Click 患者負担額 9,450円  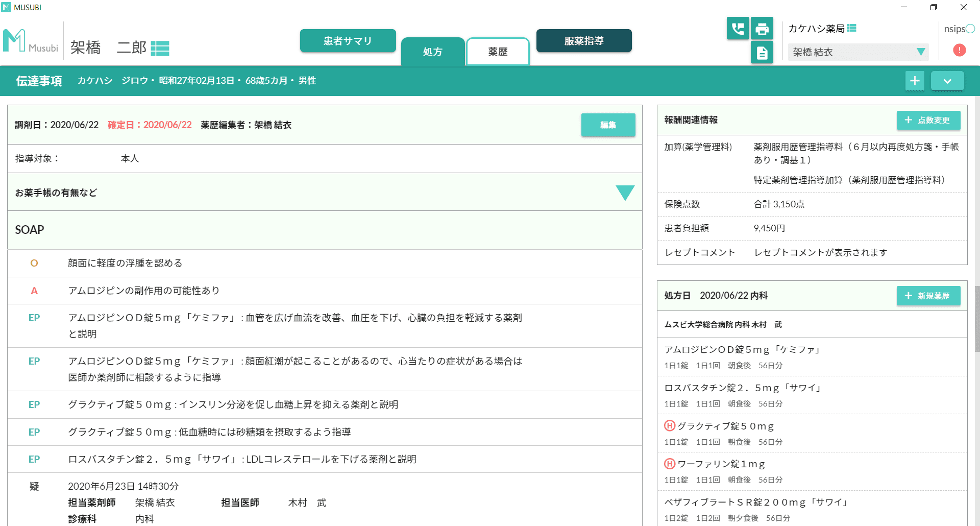click(x=812, y=228)
